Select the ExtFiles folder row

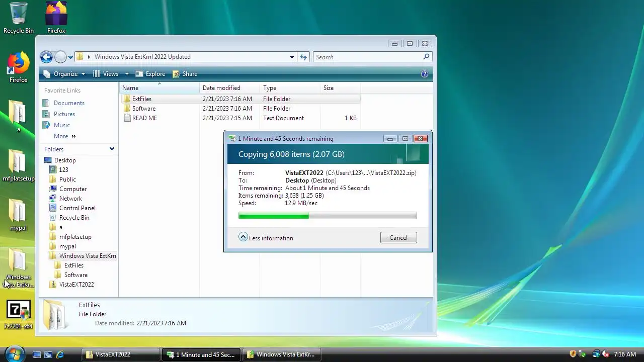coord(240,99)
